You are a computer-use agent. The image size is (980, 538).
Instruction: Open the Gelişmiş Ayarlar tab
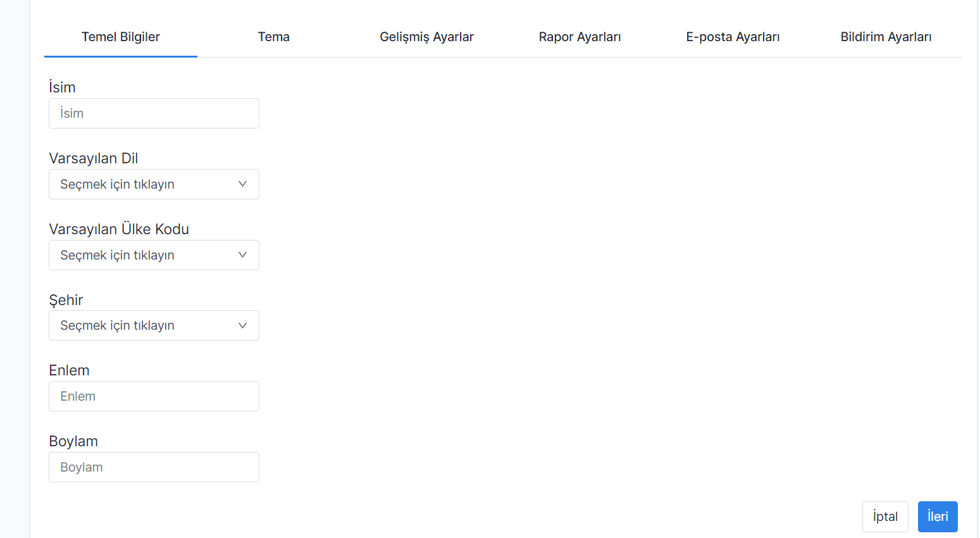pos(426,37)
